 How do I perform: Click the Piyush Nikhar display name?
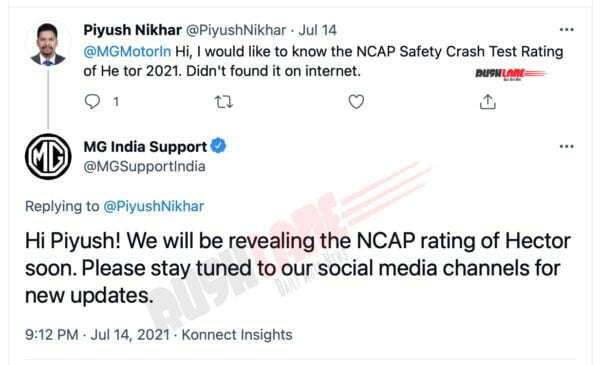tap(132, 30)
